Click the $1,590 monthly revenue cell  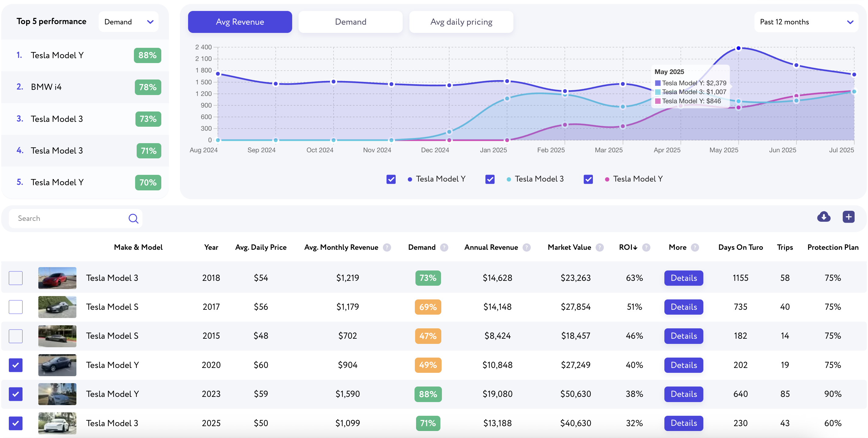pos(347,394)
